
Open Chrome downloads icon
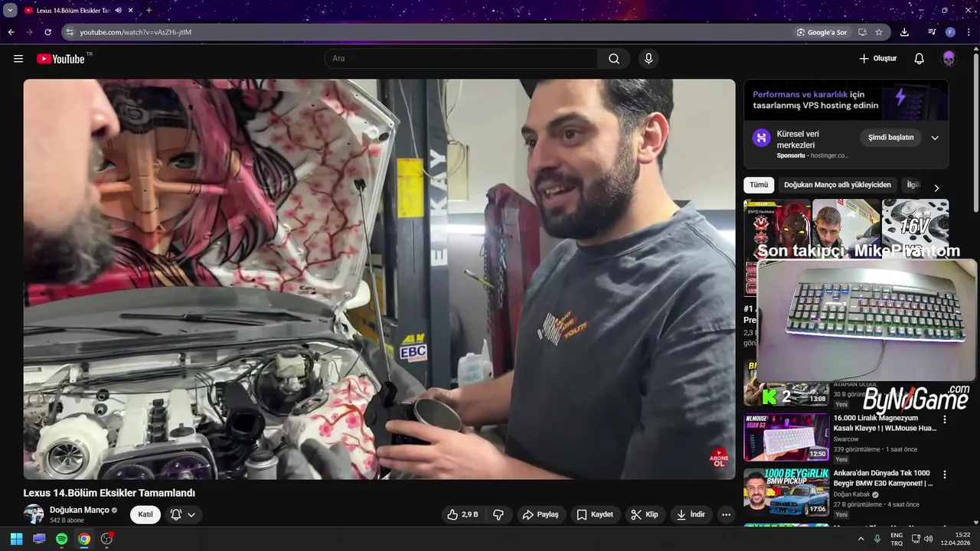904,32
